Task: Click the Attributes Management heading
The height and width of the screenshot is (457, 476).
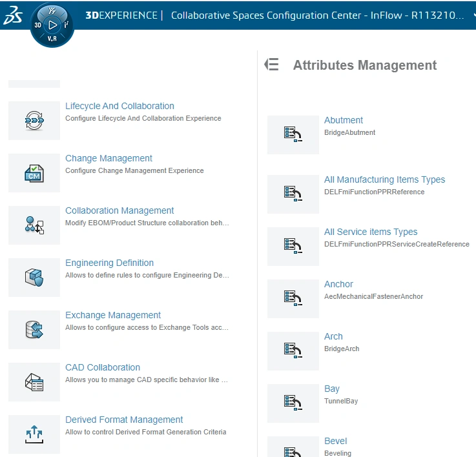Action: [x=365, y=65]
